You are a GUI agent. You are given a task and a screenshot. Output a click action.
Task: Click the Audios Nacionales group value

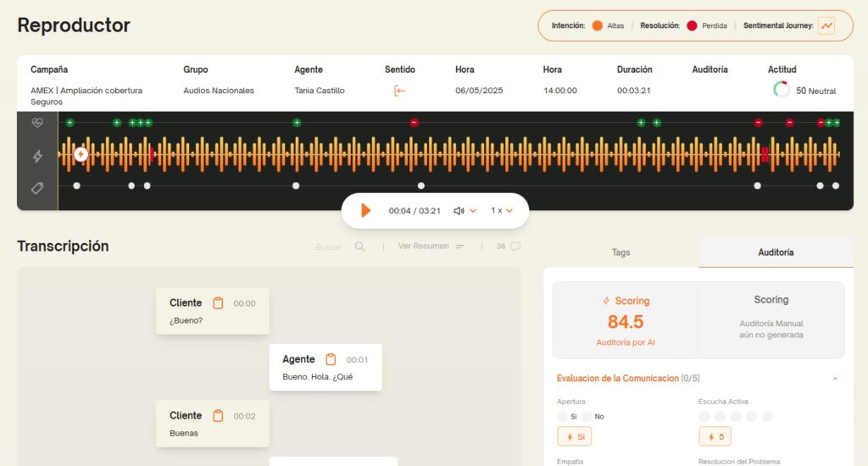(x=219, y=91)
